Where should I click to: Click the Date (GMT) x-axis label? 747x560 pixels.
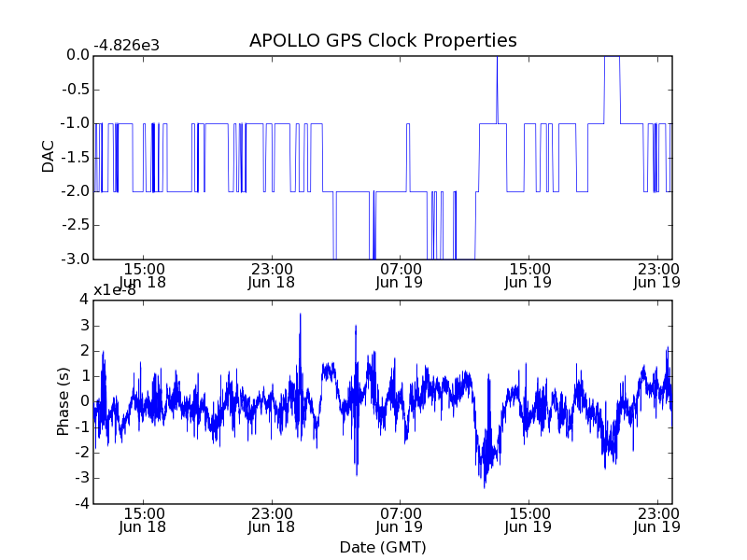tap(383, 547)
